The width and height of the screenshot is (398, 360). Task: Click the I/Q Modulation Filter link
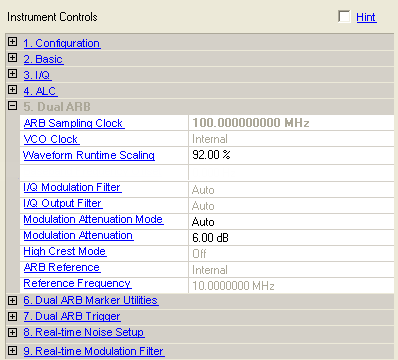pyautogui.click(x=72, y=187)
